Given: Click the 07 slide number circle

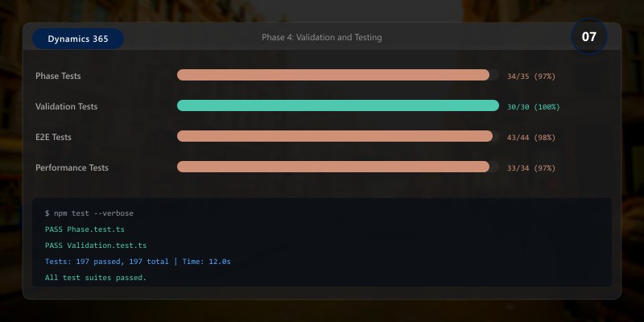Looking at the screenshot, I should click(x=588, y=36).
